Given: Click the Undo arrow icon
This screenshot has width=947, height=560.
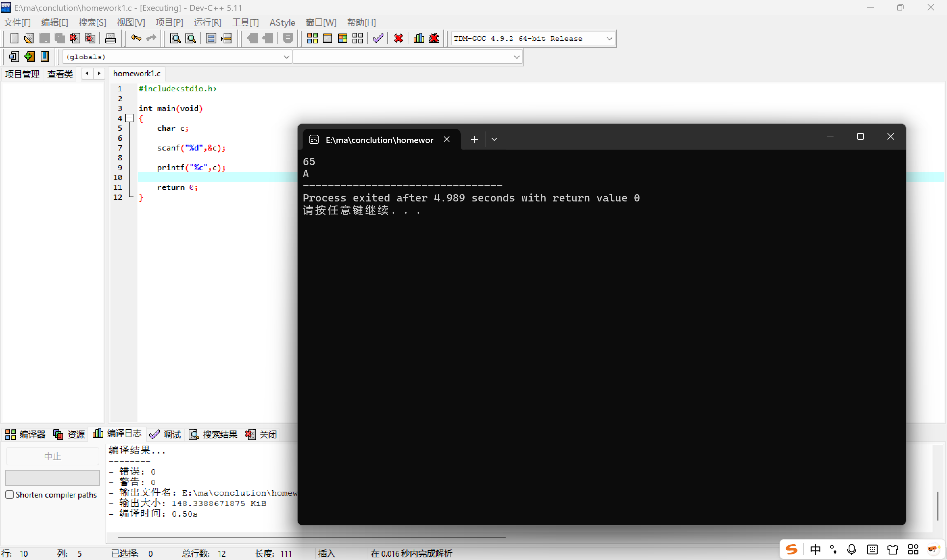Looking at the screenshot, I should (136, 38).
